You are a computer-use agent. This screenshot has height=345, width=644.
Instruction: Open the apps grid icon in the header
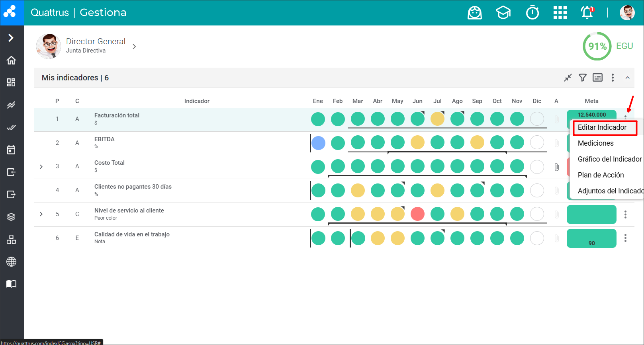click(x=560, y=13)
